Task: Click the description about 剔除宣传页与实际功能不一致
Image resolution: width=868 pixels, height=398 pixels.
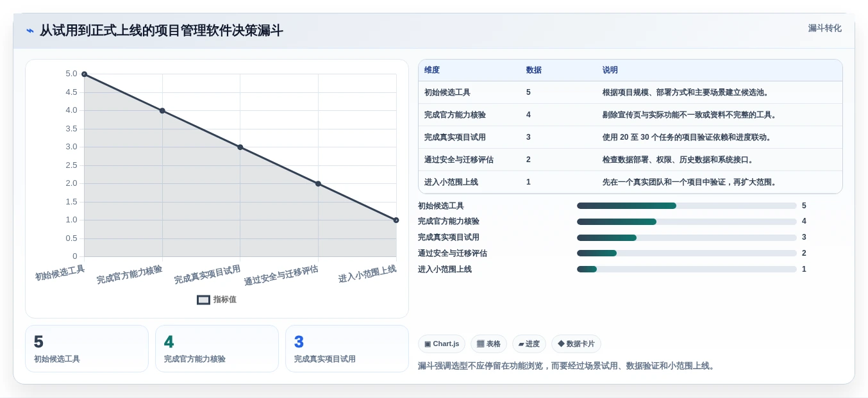Action: point(690,115)
